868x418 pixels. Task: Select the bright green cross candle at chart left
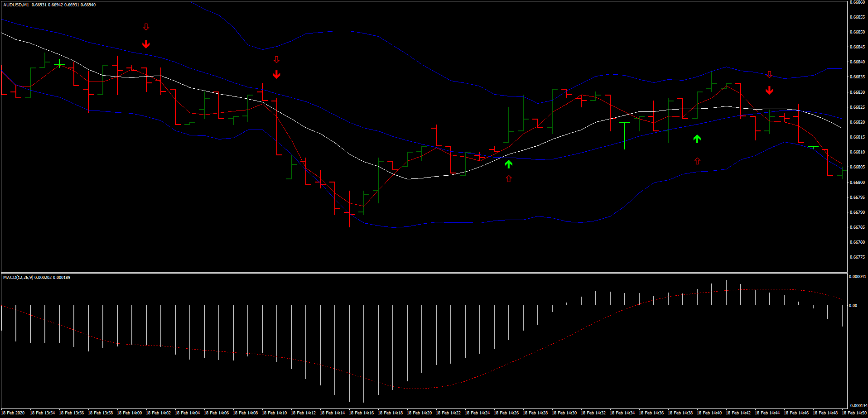coord(59,65)
